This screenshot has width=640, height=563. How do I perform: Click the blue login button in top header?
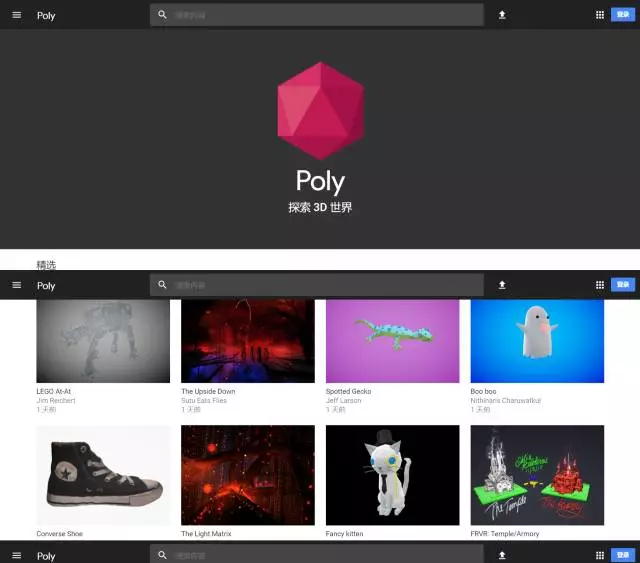623,15
